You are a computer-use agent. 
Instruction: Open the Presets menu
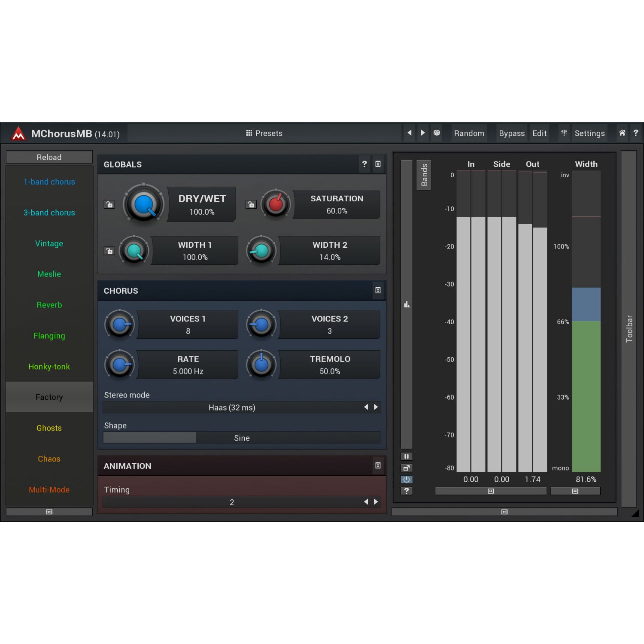264,133
